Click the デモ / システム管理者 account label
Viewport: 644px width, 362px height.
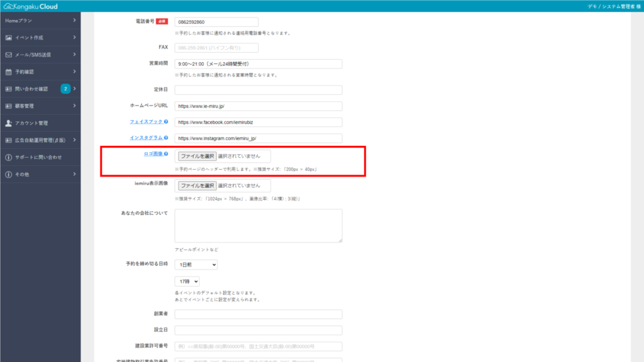(x=614, y=6)
